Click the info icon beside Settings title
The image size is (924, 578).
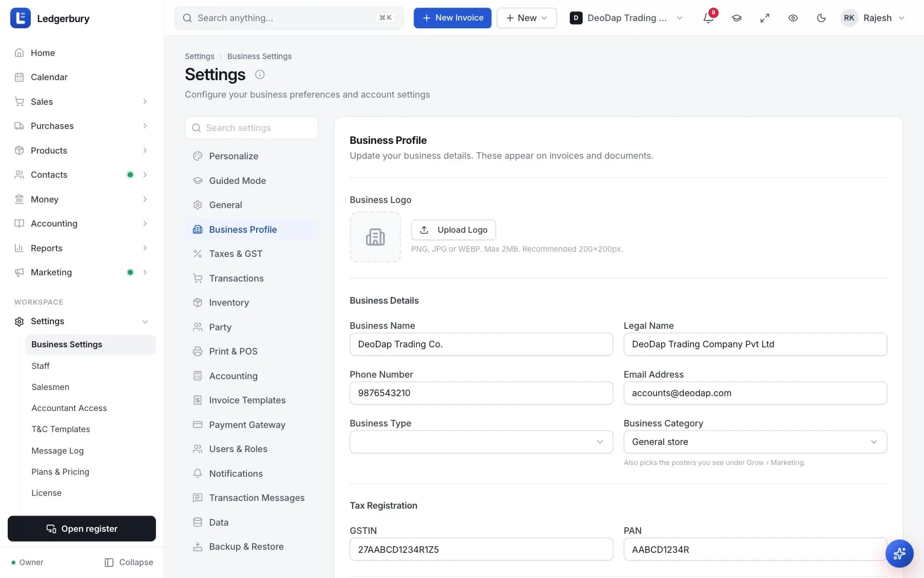tap(260, 74)
